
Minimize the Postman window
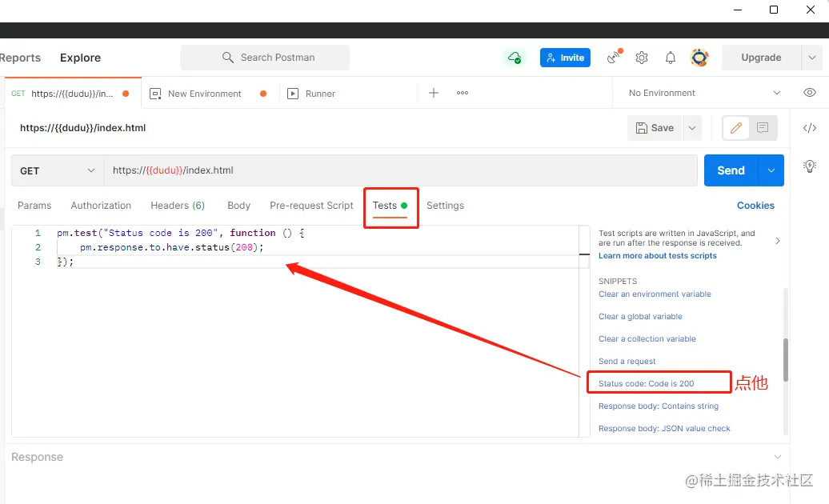tap(738, 10)
